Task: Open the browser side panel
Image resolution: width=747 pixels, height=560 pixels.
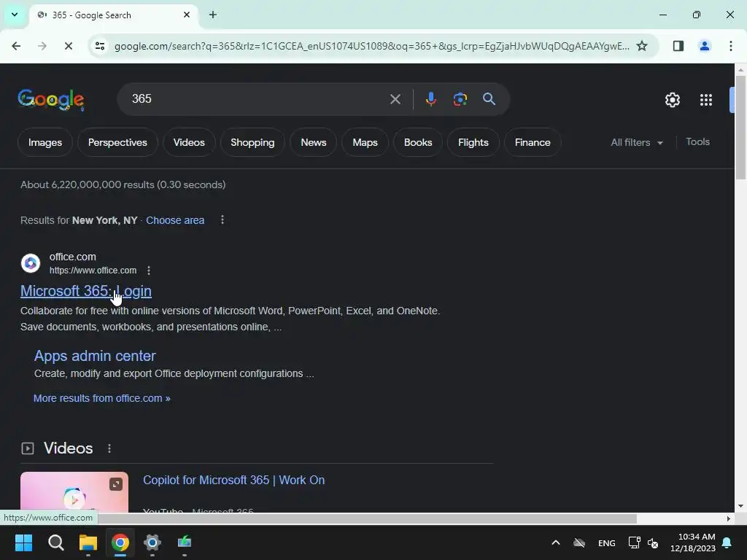Action: coord(678,46)
